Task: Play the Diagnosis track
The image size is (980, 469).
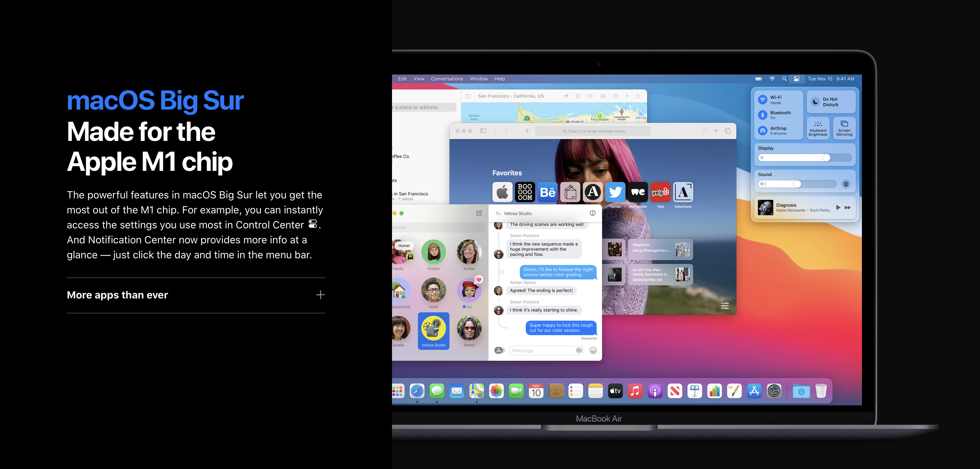Action: [838, 207]
